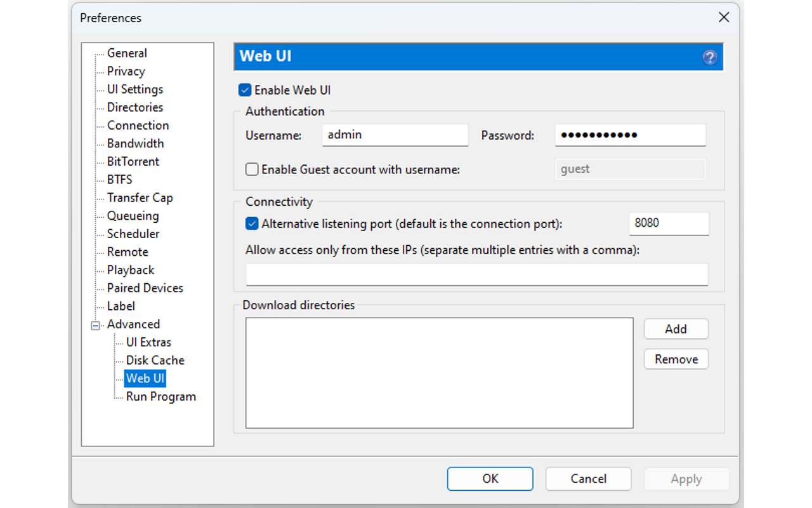
Task: Open the Remote settings page
Action: coord(127,251)
